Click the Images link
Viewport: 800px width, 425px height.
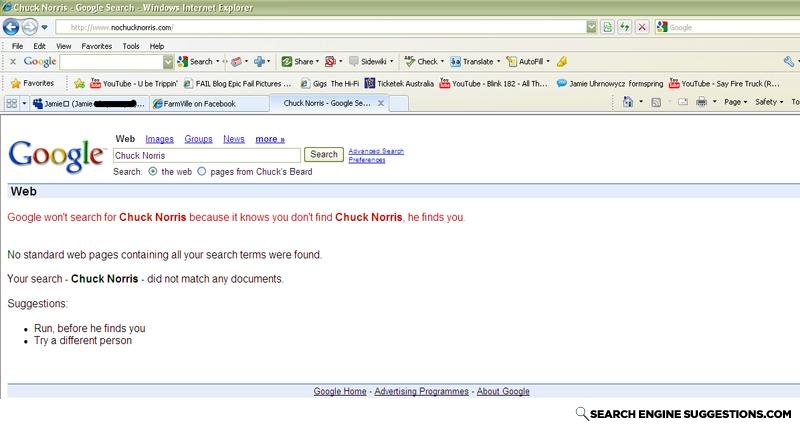(x=159, y=139)
